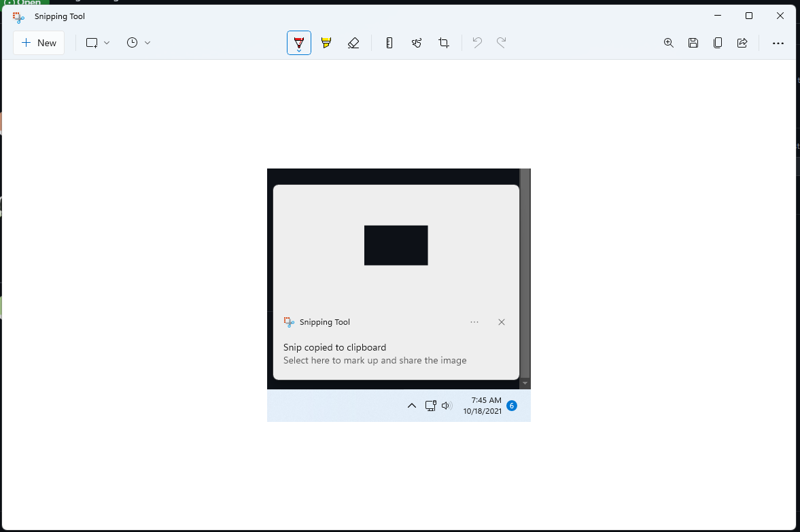The height and width of the screenshot is (532, 800).
Task: Open the See more three-dots menu
Action: pos(778,43)
